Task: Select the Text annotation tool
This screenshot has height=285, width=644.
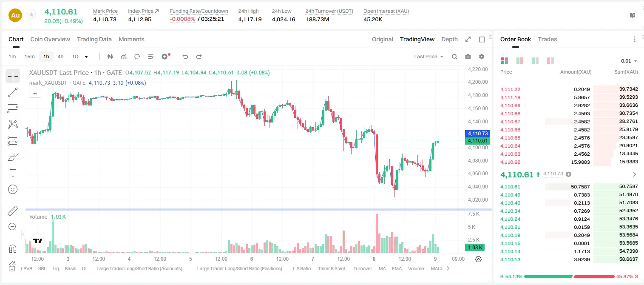Action: tap(13, 173)
